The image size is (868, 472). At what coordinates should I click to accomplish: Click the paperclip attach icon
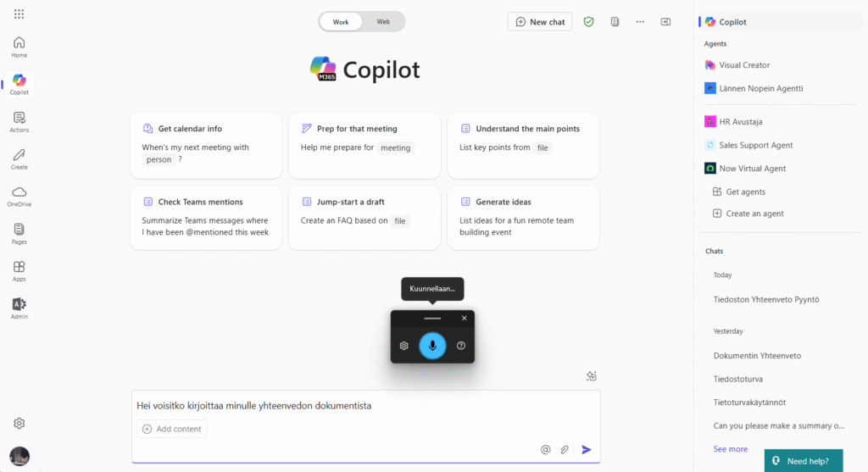[564, 450]
